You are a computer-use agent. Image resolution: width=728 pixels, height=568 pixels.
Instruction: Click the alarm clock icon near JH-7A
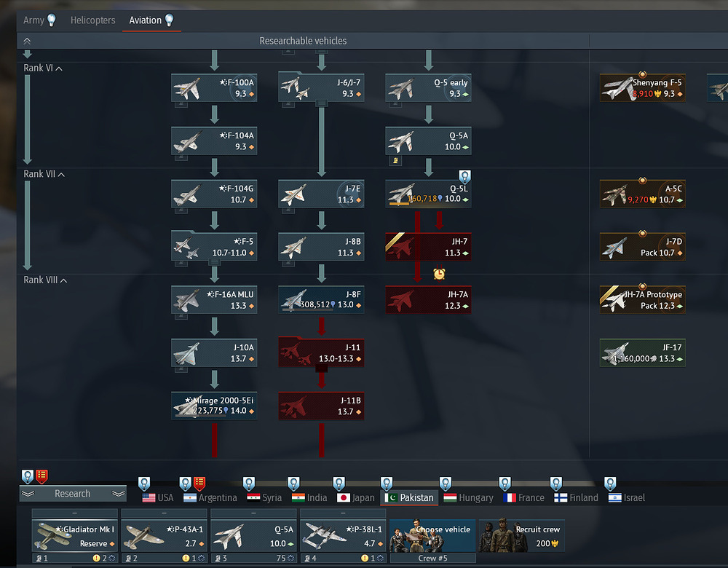[x=439, y=274]
